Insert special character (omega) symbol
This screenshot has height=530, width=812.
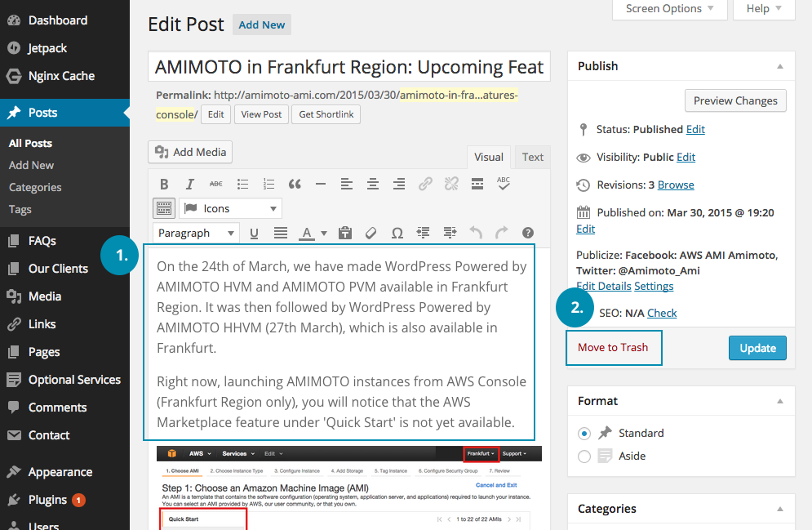(x=397, y=233)
